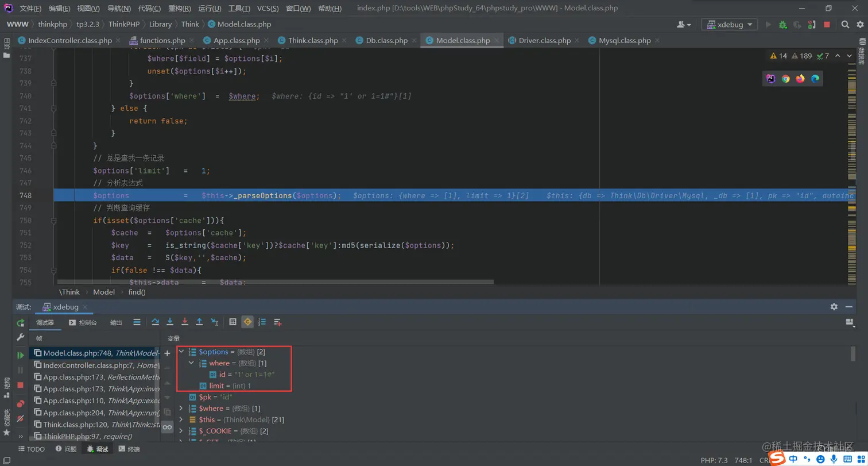Image resolution: width=868 pixels, height=466 pixels.
Task: Open Search Everywhere magnifier
Action: (845, 25)
